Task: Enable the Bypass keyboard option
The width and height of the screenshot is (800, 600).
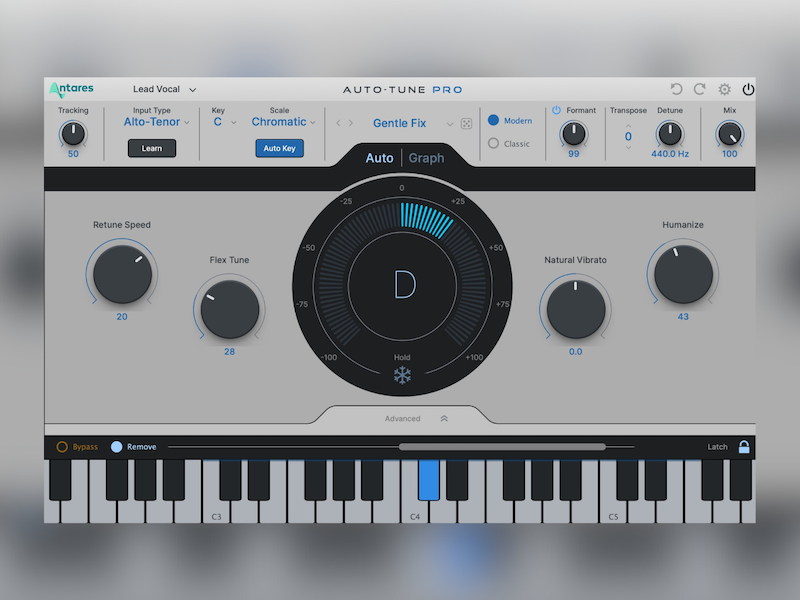Action: 62,447
